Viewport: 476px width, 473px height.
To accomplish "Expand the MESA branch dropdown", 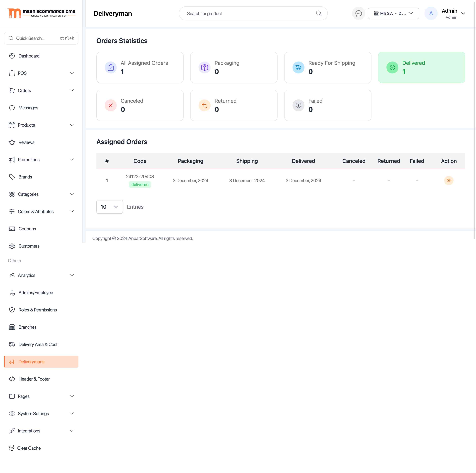I will click(x=393, y=13).
